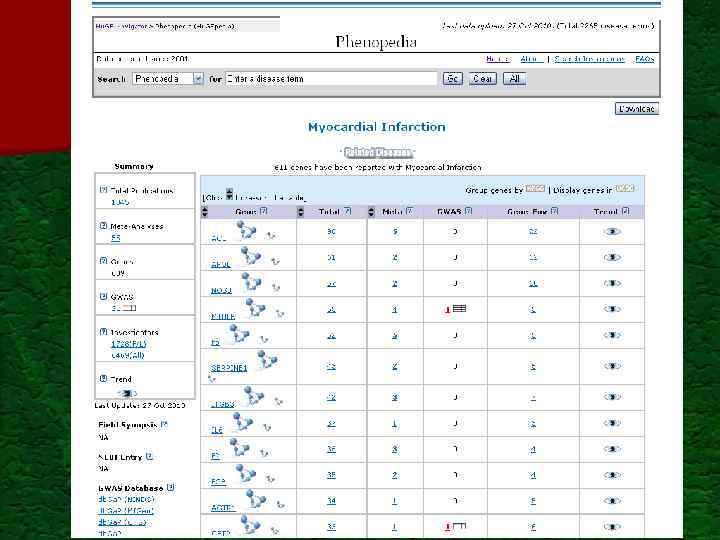Click help icon next to Trend header
Image resolution: width=720 pixels, height=540 pixels.
[x=625, y=211]
